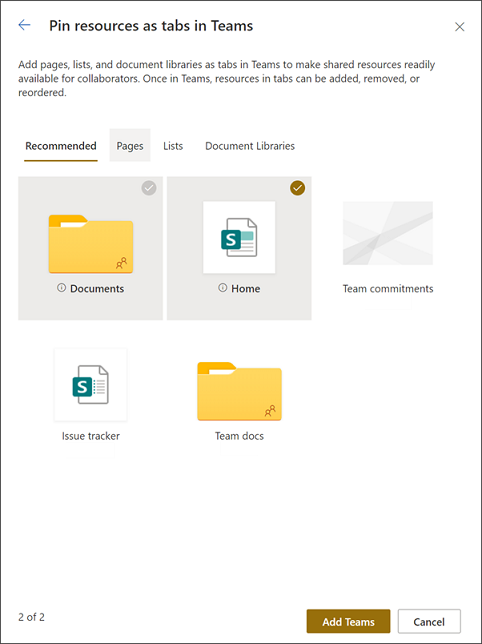
Task: Toggle the grey checkmark on Documents tile
Action: point(149,188)
